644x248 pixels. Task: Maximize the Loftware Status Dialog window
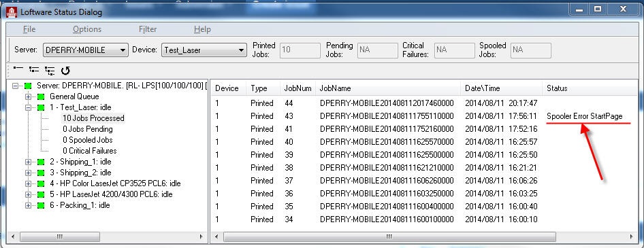[598, 9]
